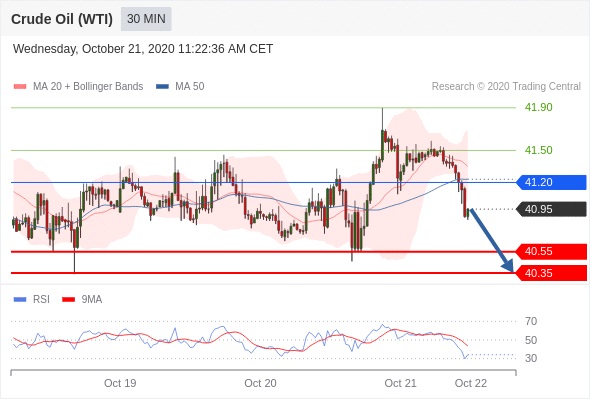590x400 pixels.
Task: Click the 41.50 resistance level label
Action: 539,150
